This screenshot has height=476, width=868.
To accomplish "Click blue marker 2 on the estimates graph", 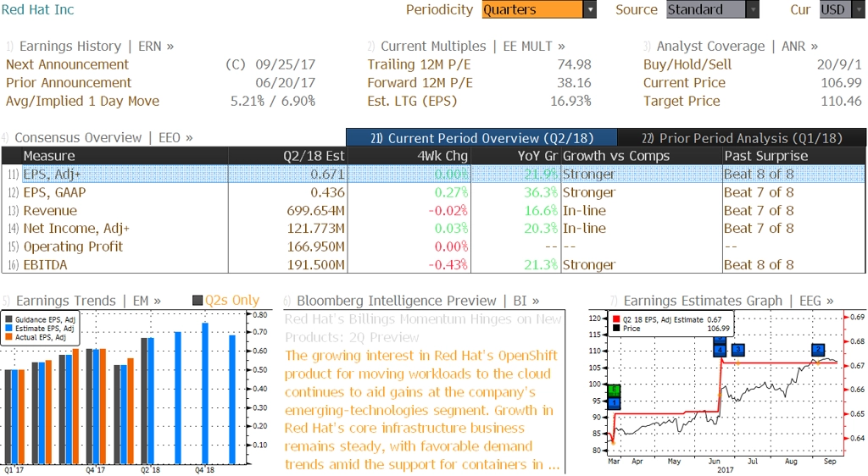I will (818, 350).
